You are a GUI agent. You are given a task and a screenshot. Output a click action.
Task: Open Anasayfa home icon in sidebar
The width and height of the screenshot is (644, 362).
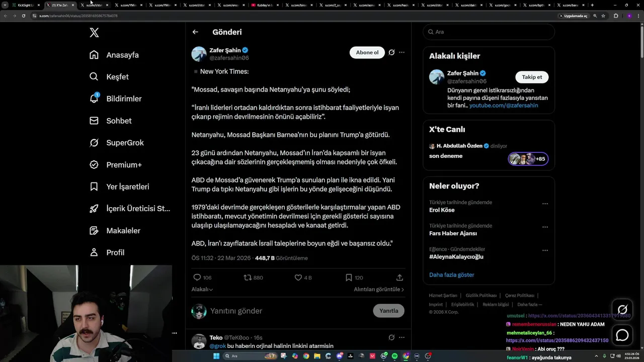click(94, 55)
